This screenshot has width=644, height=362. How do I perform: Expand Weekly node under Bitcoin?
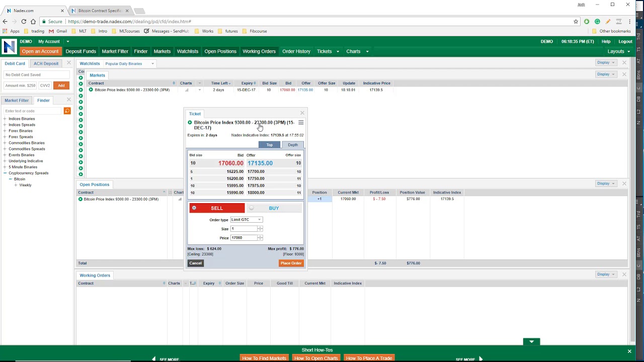16,185
